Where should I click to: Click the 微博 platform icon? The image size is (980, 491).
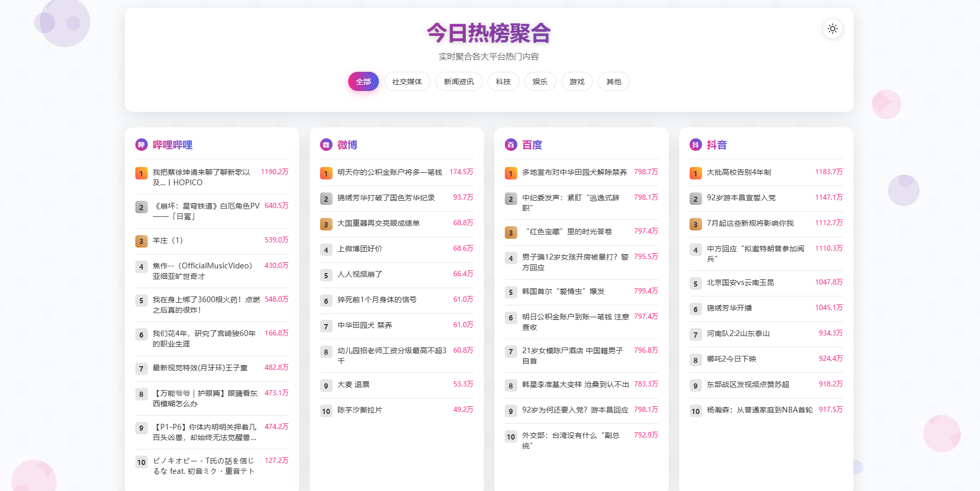326,145
